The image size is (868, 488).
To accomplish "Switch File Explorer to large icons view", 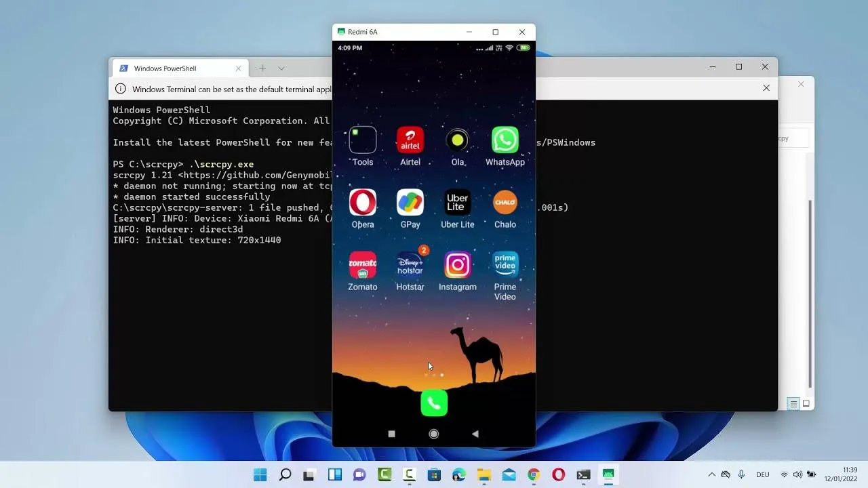I will tap(806, 404).
